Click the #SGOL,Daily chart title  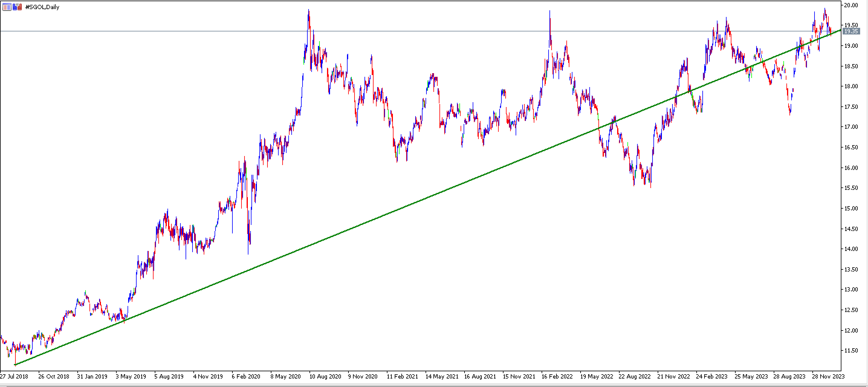(x=42, y=7)
